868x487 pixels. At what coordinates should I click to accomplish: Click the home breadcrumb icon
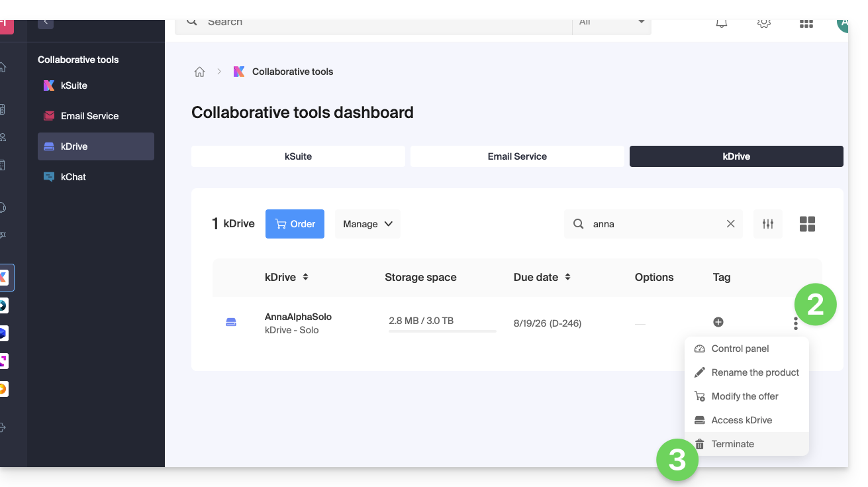click(199, 72)
